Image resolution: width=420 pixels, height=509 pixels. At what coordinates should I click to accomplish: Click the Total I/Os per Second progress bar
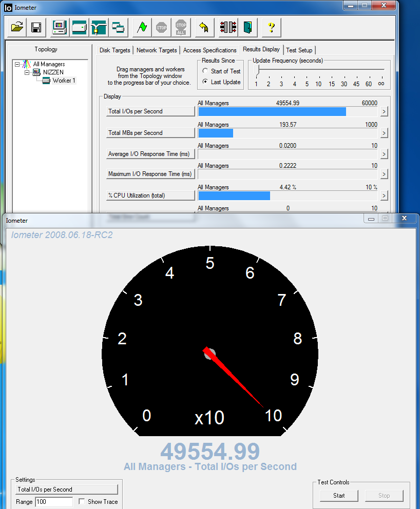(288, 112)
